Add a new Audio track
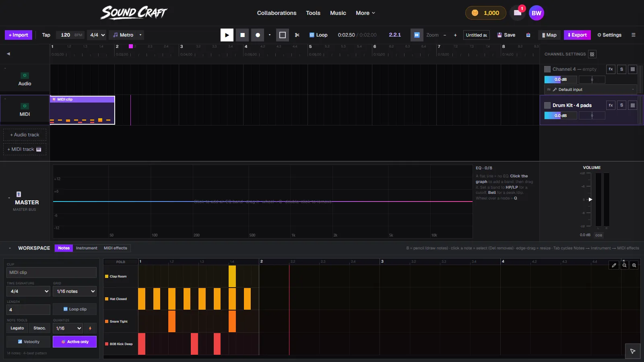This screenshot has height=362, width=644. 25,135
